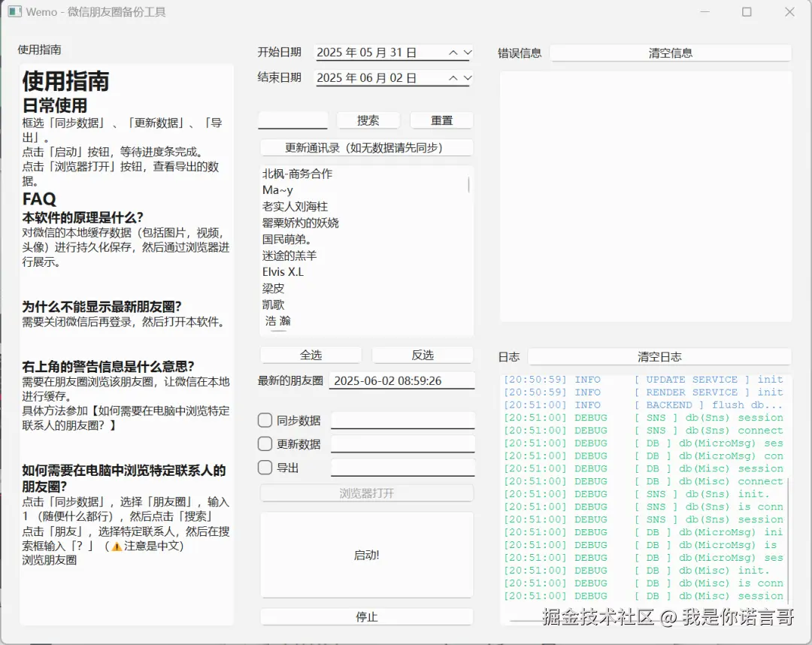
Task: Increase the end date with up arrow
Action: click(453, 77)
